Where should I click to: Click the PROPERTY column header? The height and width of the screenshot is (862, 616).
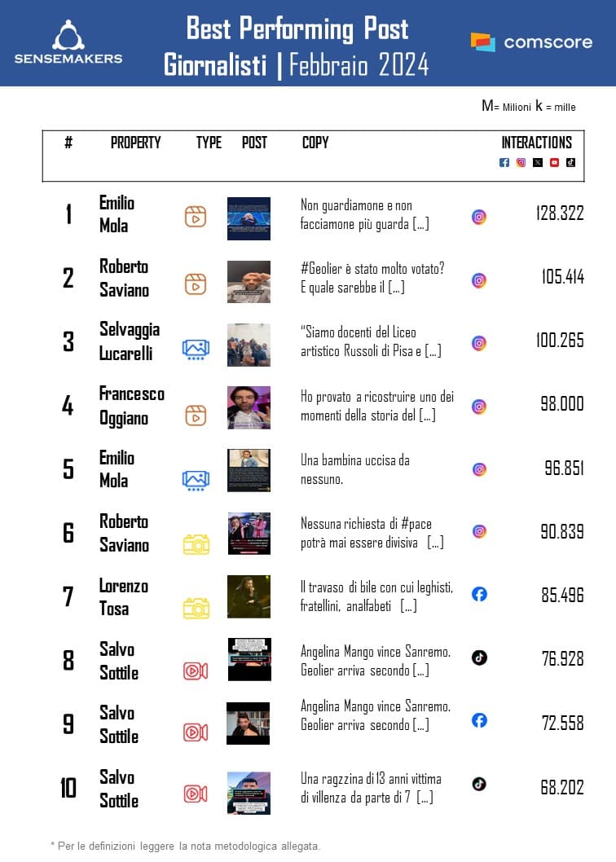click(135, 143)
